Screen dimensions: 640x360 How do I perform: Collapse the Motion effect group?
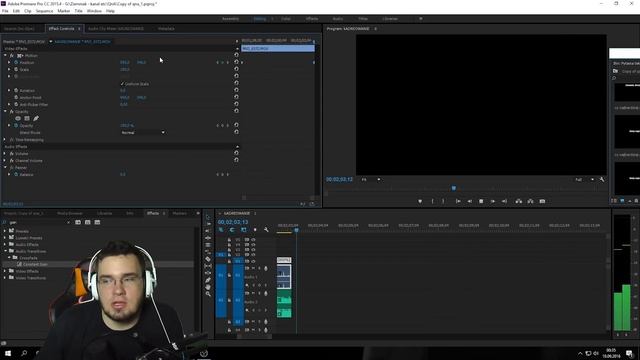(x=5, y=56)
